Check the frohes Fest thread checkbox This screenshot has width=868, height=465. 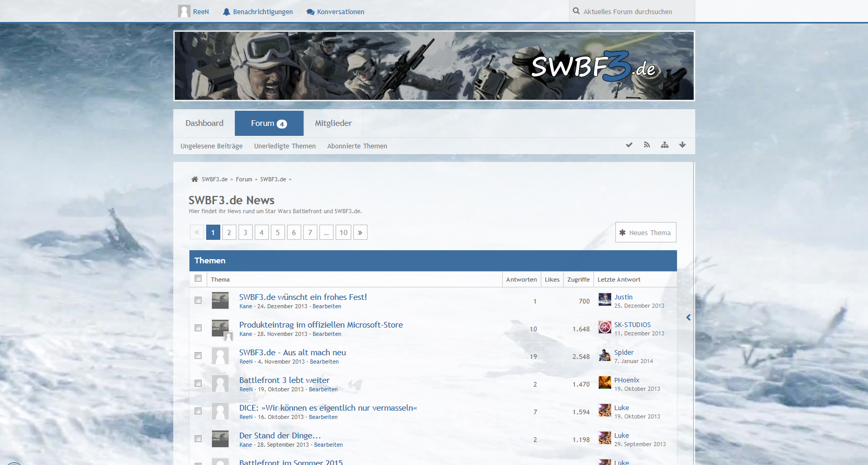pos(198,300)
